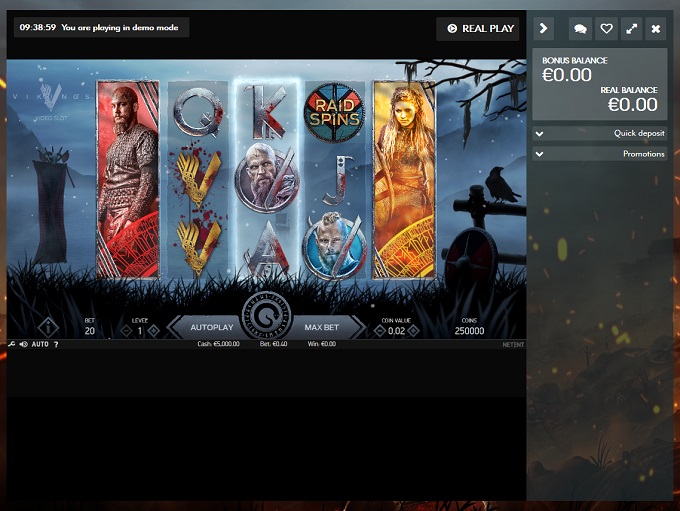Increase the bet level
This screenshot has height=511, width=680.
pos(154,331)
